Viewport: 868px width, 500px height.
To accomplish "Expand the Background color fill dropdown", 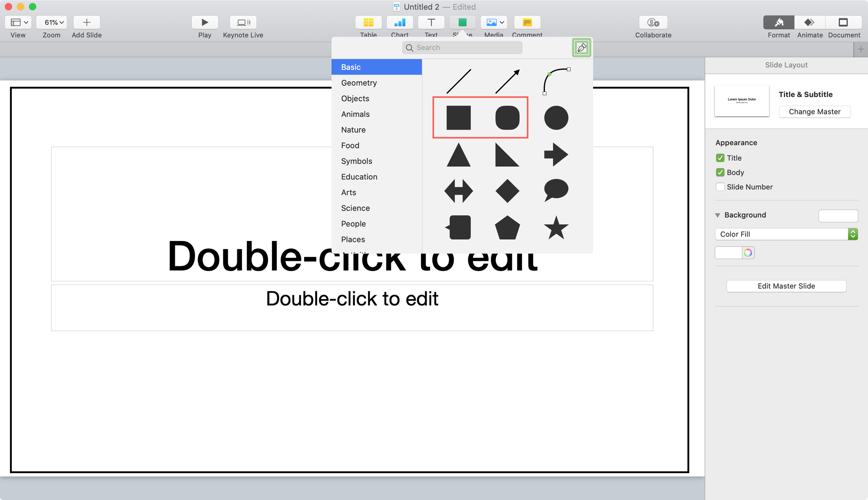I will click(853, 233).
